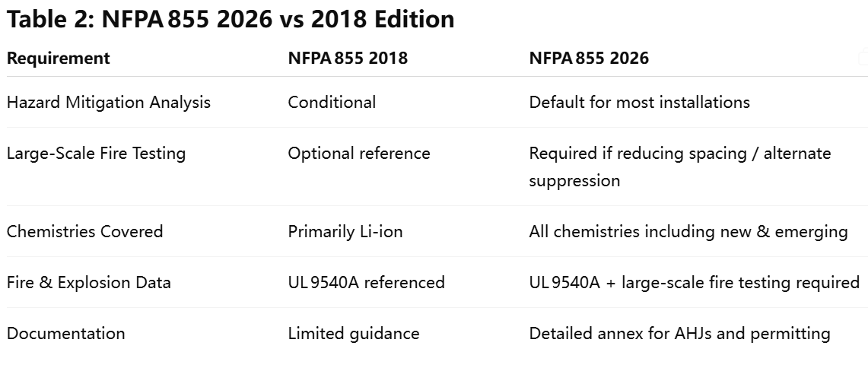The width and height of the screenshot is (868, 368).
Task: Select the Optional reference cell
Action: [x=358, y=154]
